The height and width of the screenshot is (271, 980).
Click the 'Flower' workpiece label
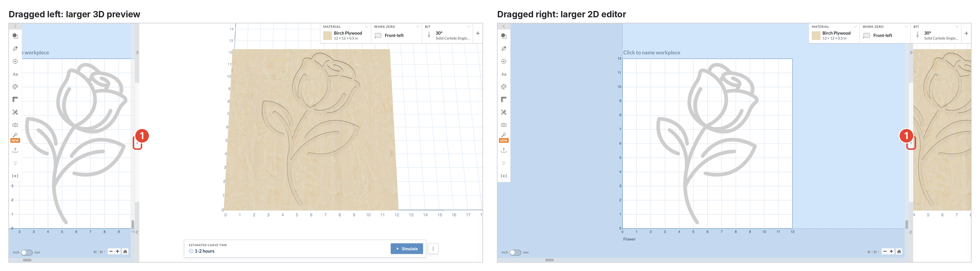[x=629, y=239]
